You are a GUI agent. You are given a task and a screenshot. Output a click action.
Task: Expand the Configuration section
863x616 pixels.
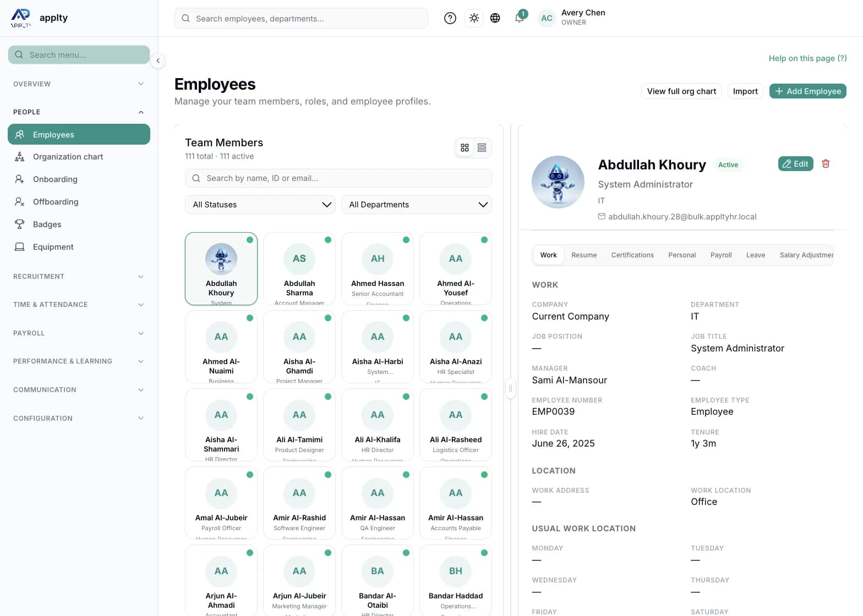click(79, 419)
